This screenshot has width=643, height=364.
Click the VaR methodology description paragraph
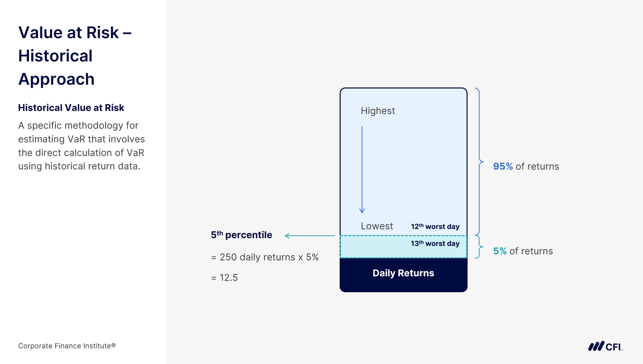(x=82, y=146)
